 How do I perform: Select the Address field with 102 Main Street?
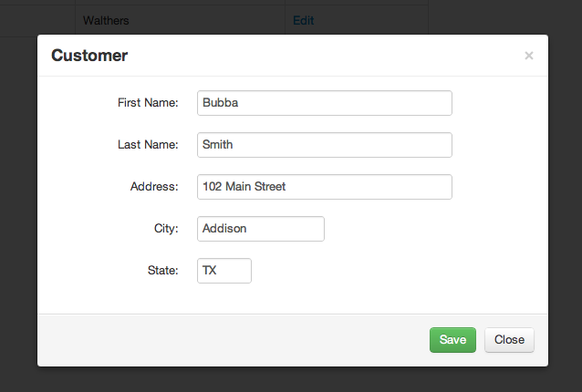tap(325, 187)
